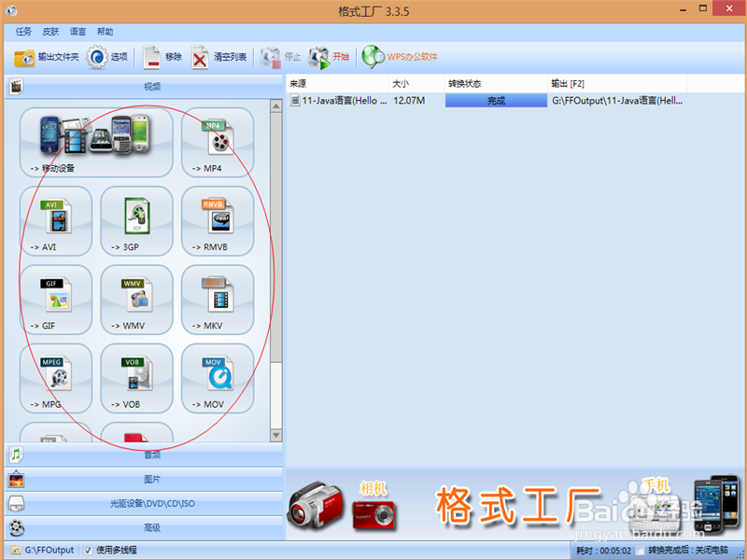747x560 pixels.
Task: Open the 任务 menu
Action: point(23,32)
